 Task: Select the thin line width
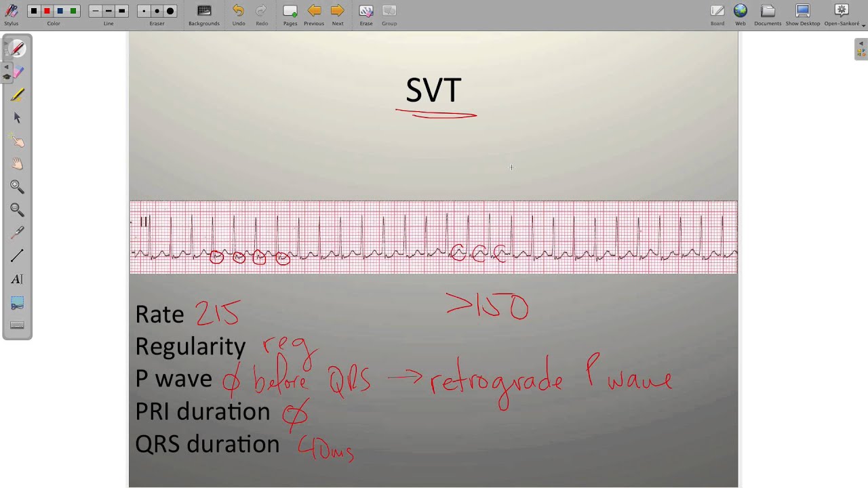click(96, 11)
